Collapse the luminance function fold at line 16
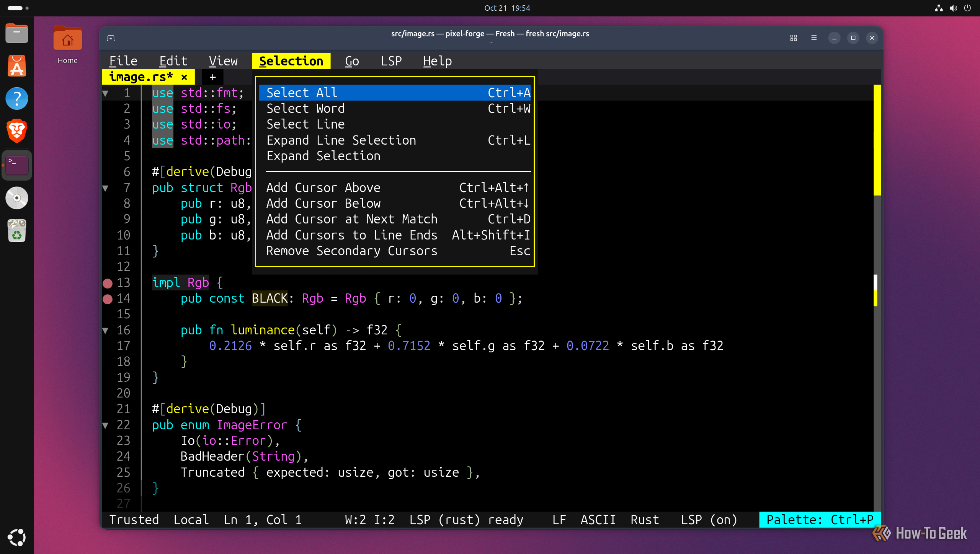 pos(106,331)
